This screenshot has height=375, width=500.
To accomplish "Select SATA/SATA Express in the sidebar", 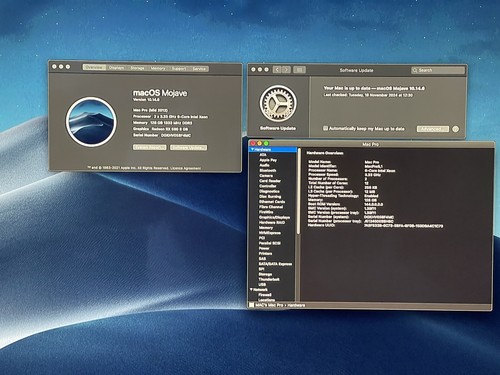I will click(x=275, y=264).
